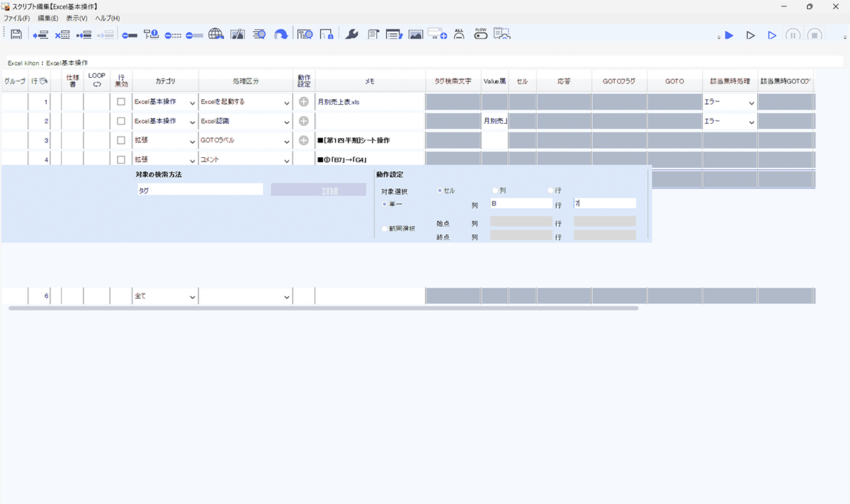Click the memo cell 月別売上表.xls
Image resolution: width=850 pixels, height=504 pixels.
pos(370,102)
